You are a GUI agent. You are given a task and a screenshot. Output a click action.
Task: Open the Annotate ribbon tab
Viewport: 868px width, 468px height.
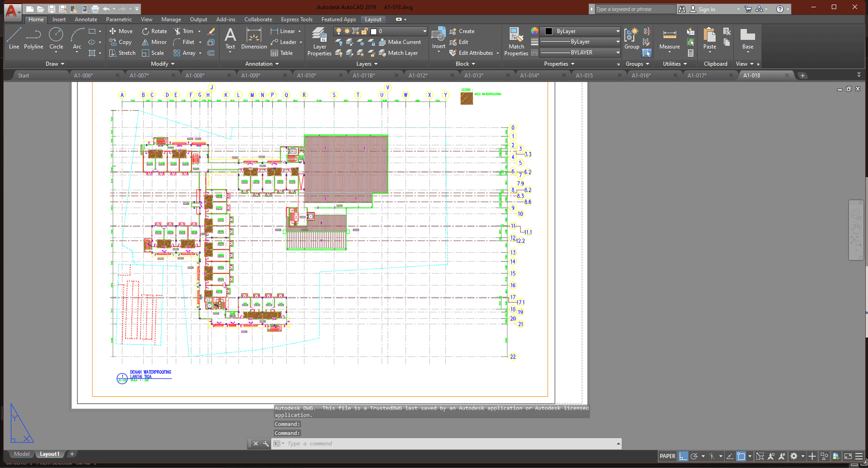[x=86, y=19]
